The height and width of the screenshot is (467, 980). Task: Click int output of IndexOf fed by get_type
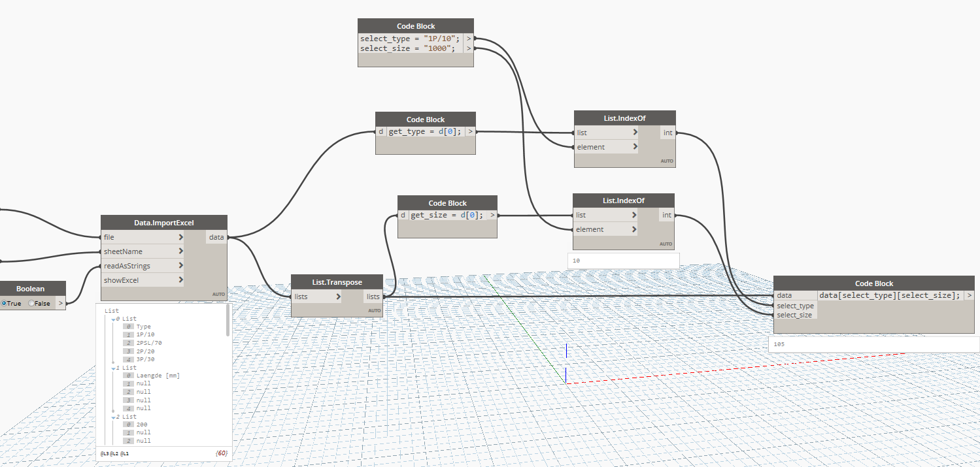point(667,133)
